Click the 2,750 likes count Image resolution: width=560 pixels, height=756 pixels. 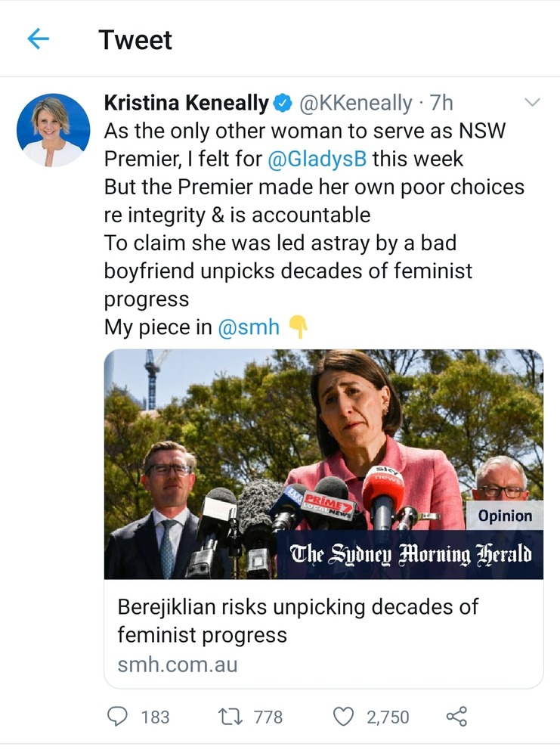[x=388, y=717]
